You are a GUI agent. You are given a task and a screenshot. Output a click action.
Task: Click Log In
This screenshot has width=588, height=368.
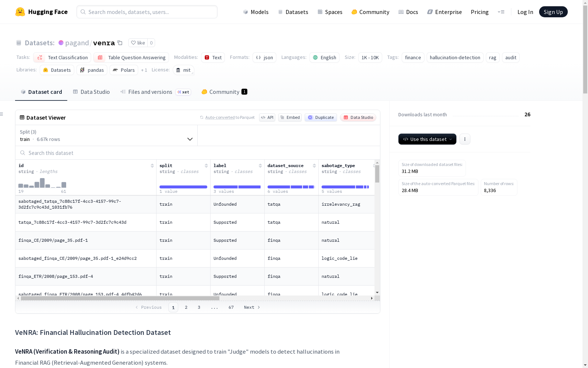525,12
